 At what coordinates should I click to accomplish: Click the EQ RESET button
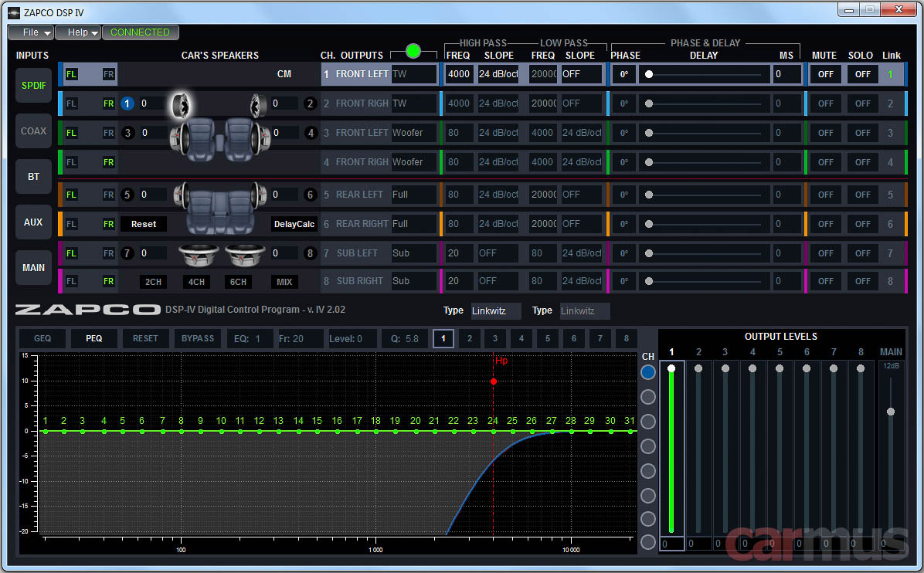[145, 338]
